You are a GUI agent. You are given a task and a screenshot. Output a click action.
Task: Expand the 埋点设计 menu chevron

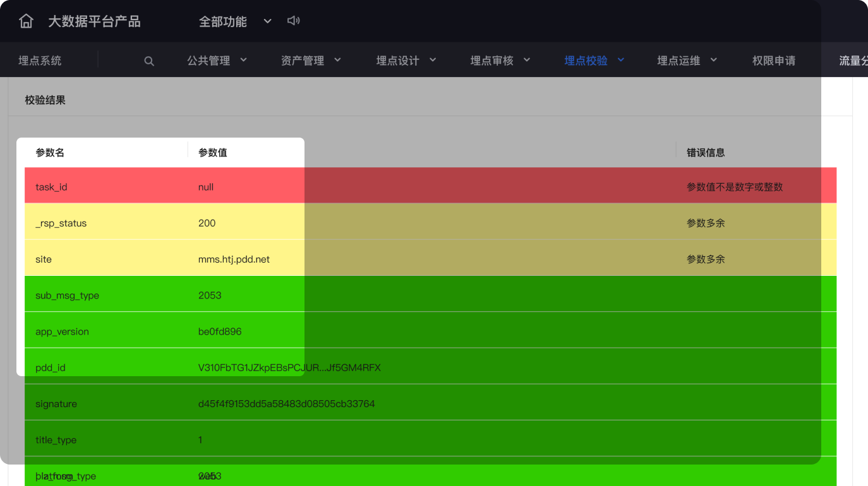pos(433,60)
